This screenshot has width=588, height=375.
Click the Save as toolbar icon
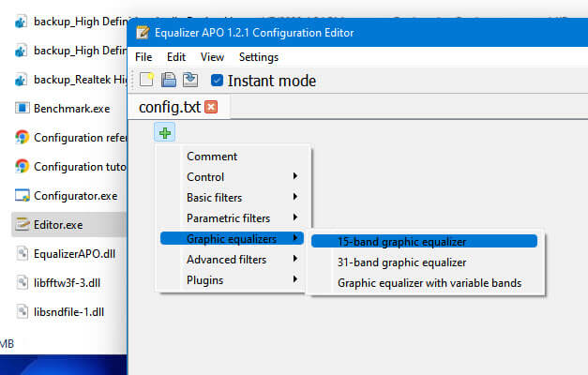(x=190, y=80)
